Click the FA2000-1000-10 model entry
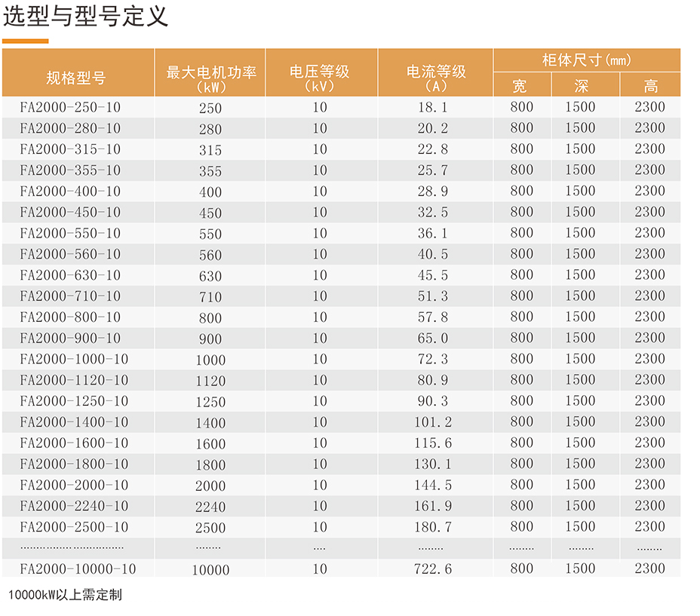 pos(74,359)
